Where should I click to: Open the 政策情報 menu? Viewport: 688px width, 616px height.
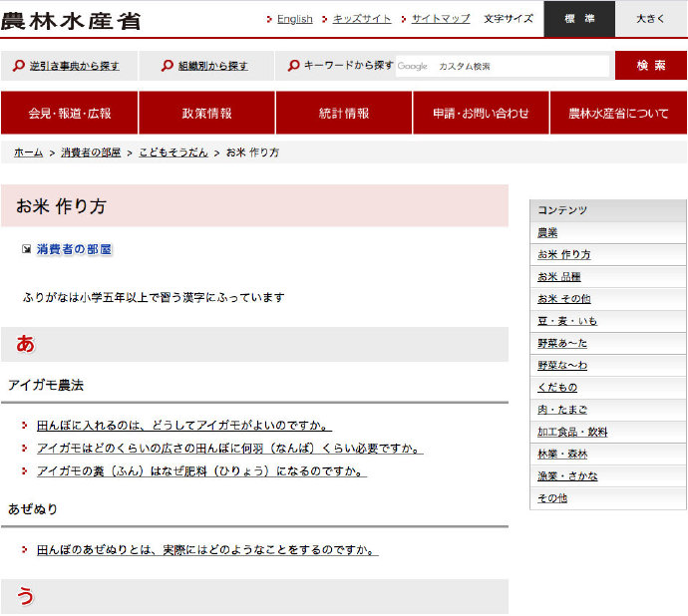(x=206, y=113)
